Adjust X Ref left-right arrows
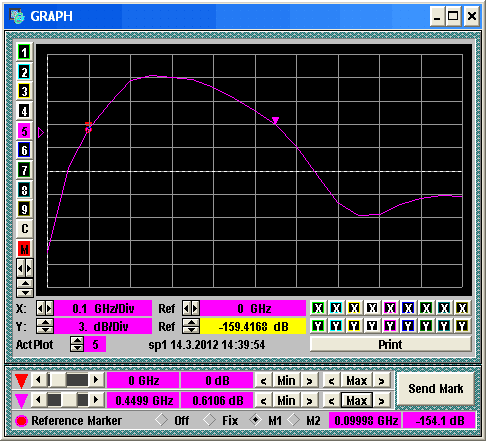This screenshot has height=441, width=486. point(191,308)
